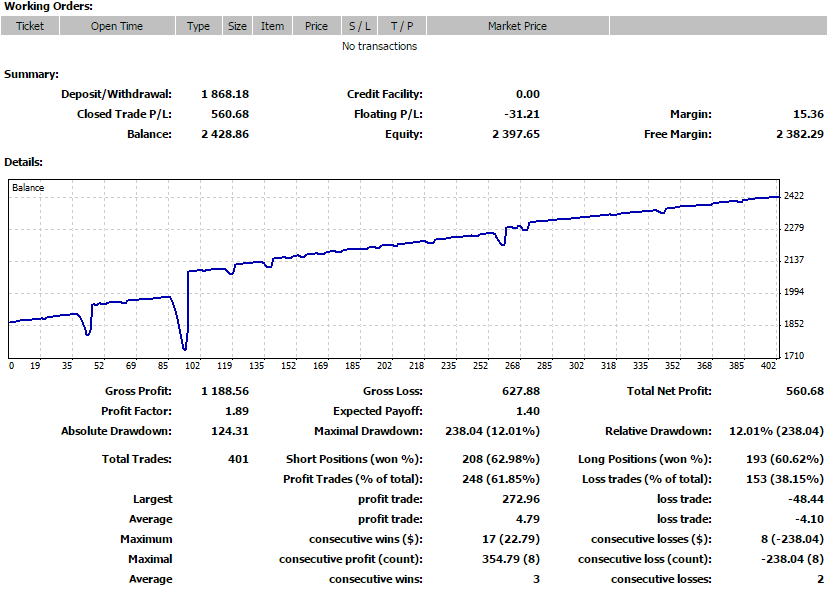831x590 pixels.
Task: Click the Item column header
Action: [272, 26]
